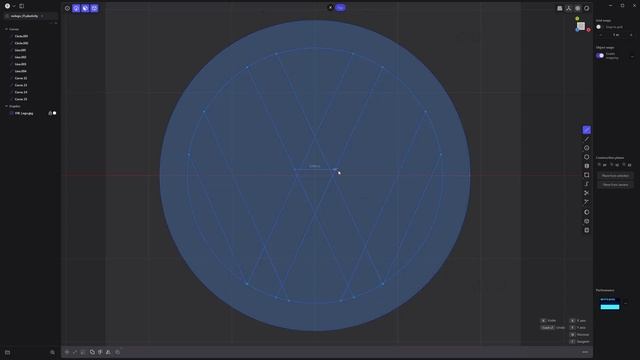Toggle visibility dot on the Logo.jpg row
This screenshot has width=640, height=360.
pos(55,113)
